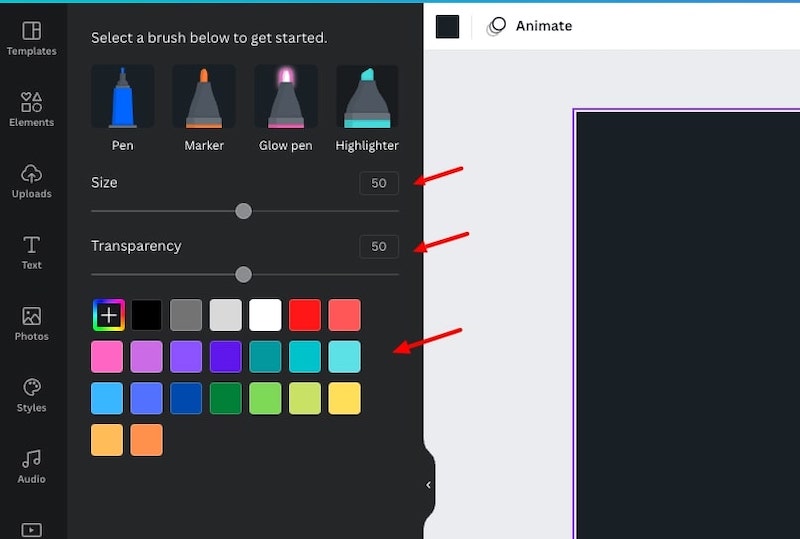Pick the sky blue color swatch
Image resolution: width=800 pixels, height=539 pixels.
(x=107, y=398)
